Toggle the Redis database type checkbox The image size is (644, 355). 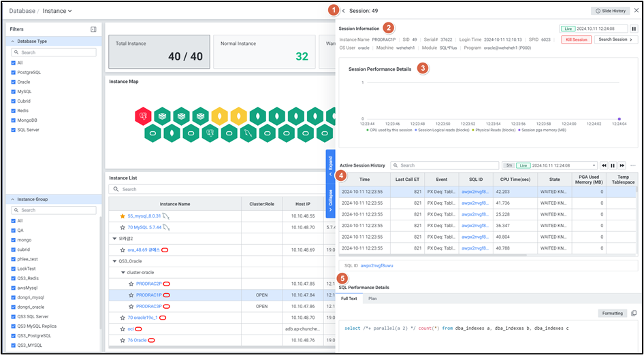[x=14, y=110]
